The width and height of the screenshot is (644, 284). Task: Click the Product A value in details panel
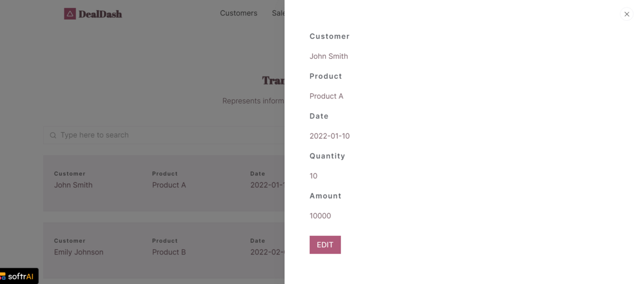[326, 96]
